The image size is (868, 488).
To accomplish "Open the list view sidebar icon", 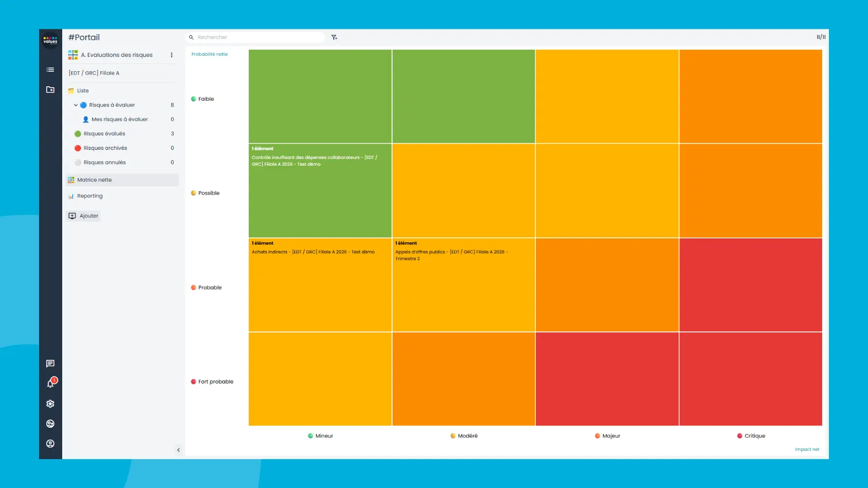I will coord(50,70).
